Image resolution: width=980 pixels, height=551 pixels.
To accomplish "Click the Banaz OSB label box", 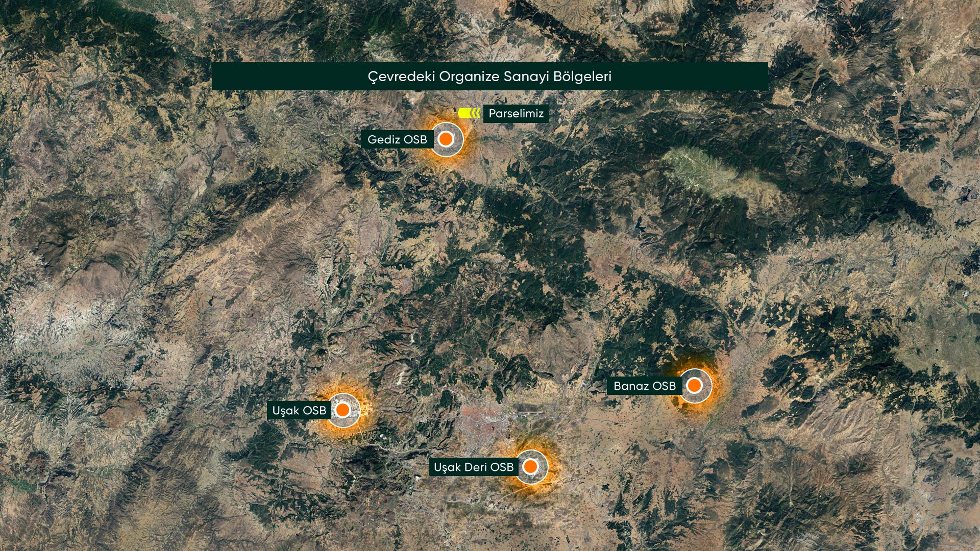I will (644, 386).
